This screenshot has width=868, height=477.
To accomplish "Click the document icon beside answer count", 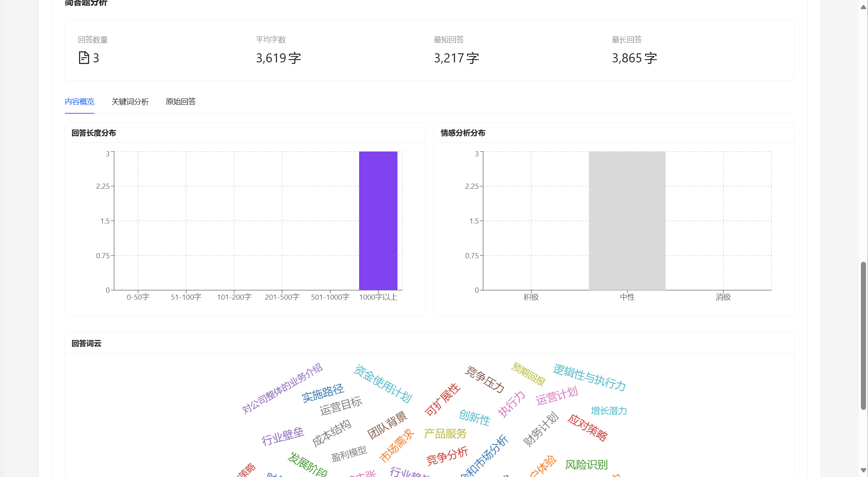I will [84, 58].
